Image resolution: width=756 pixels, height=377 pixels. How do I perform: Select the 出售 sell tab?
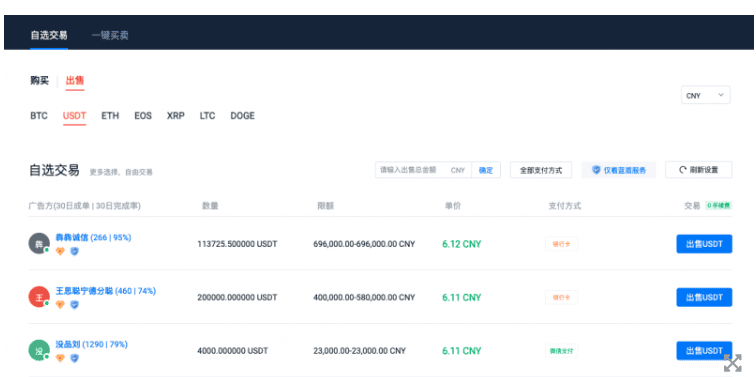pos(75,81)
